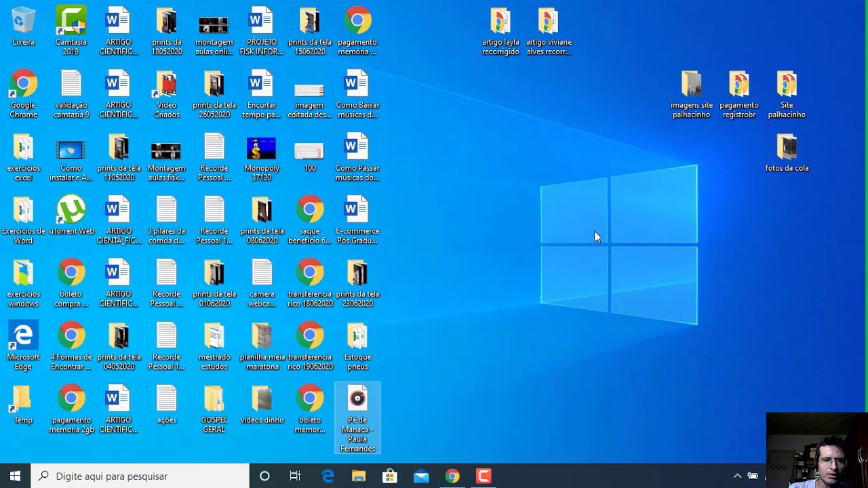Select the pagamento registrobr folder
The width and height of the screenshot is (868, 488).
click(x=739, y=94)
